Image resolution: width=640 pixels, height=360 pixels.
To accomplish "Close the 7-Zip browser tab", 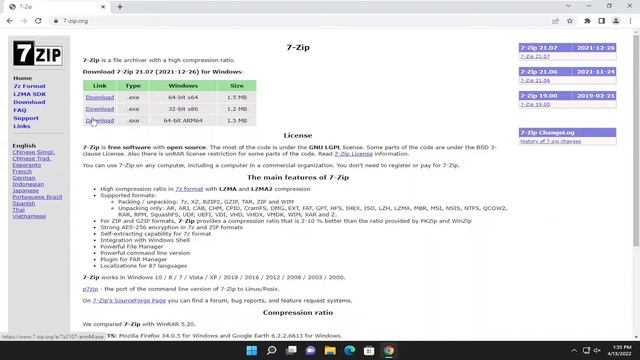I will [103, 7].
